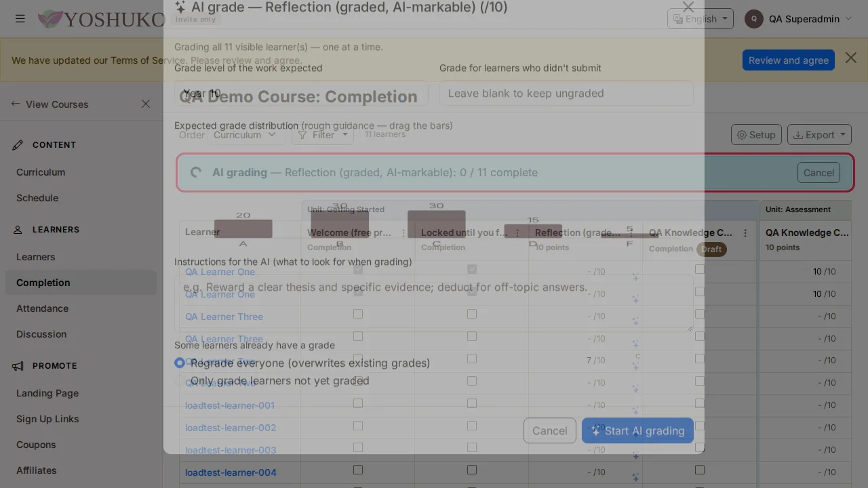Tick QA Knowledge completion checkbox for loadtest-learner-004
Viewport: 868px width, 488px height.
point(700,470)
